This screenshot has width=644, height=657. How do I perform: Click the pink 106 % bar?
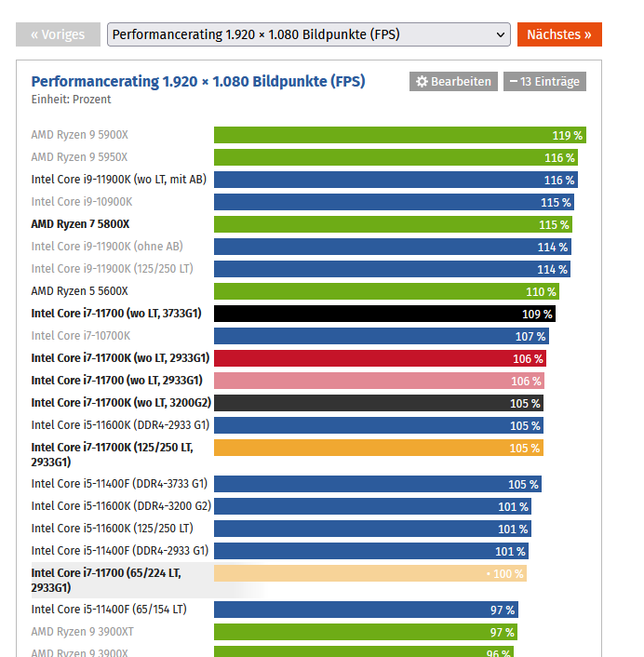coord(379,381)
